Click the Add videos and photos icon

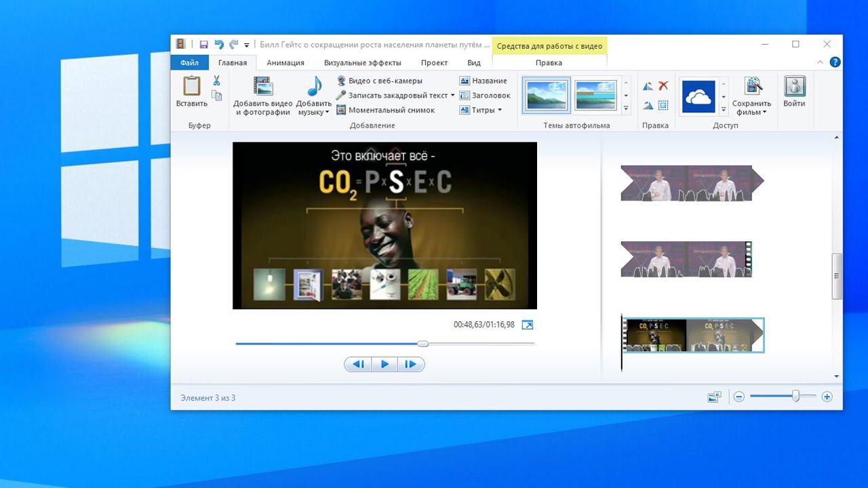coord(262,87)
